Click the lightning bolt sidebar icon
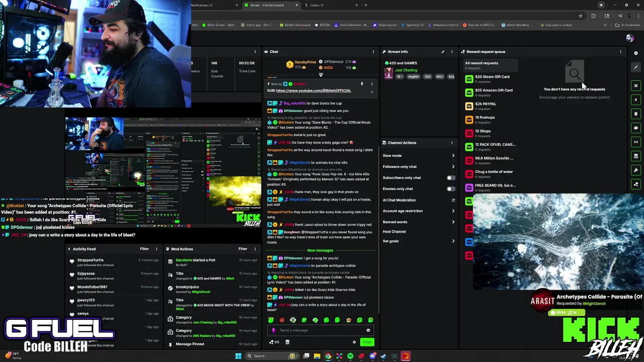Screen dimensions: 644x362 [x=636, y=100]
